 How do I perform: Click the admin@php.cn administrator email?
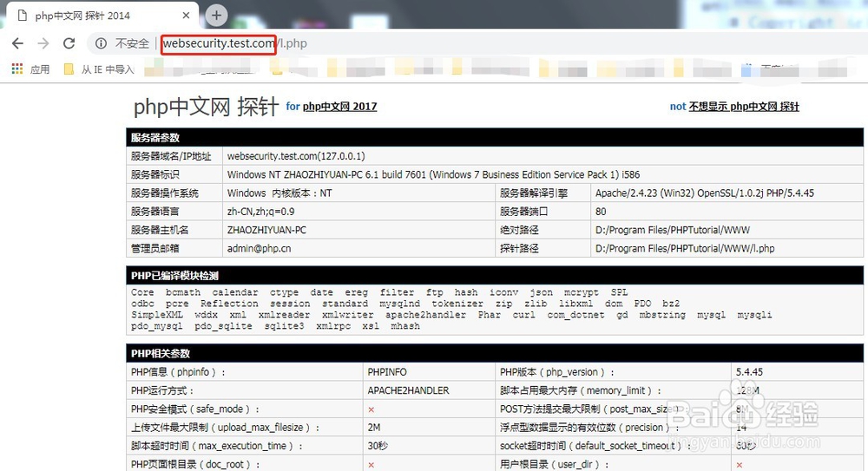259,248
